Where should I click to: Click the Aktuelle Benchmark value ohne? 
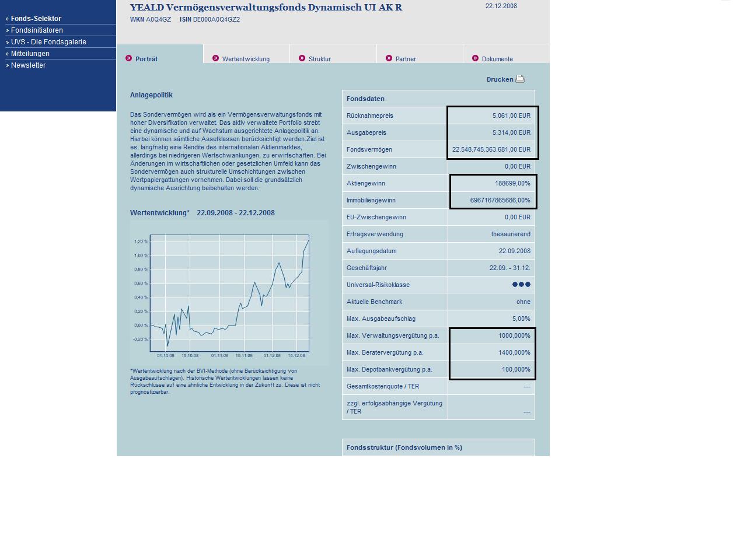tap(523, 302)
